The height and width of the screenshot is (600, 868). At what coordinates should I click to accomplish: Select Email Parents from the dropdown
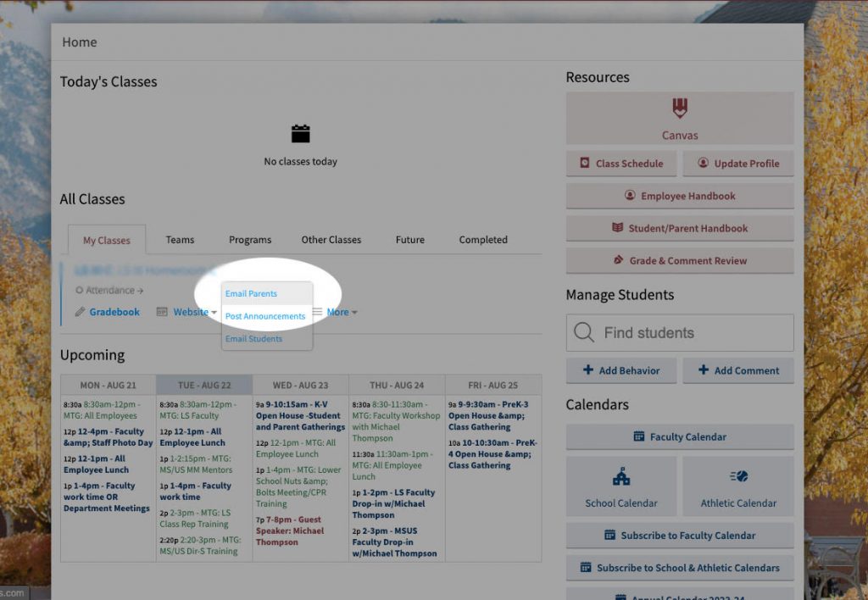coord(251,294)
